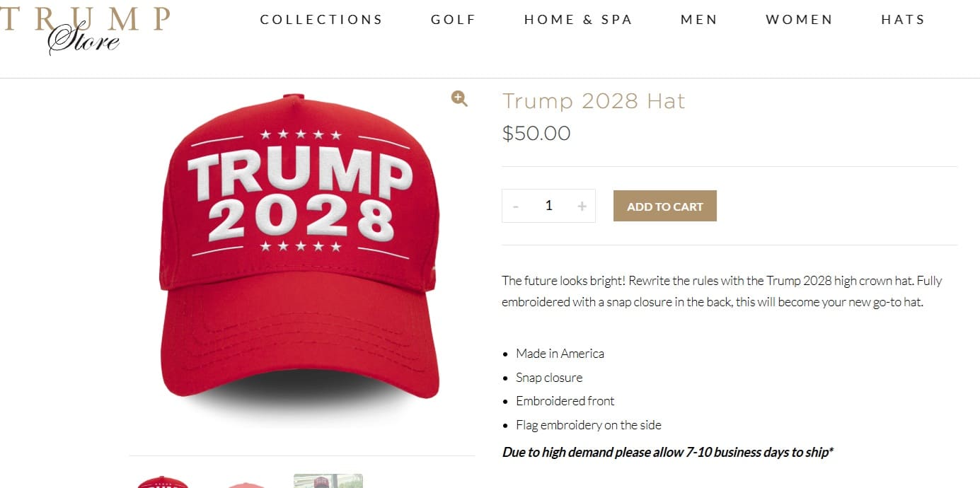Open the Women menu
Image resolution: width=980 pixels, height=488 pixels.
[x=800, y=20]
